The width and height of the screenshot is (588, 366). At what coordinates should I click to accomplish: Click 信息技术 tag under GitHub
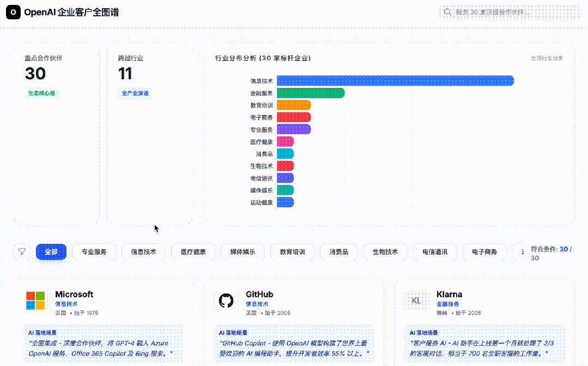257,304
